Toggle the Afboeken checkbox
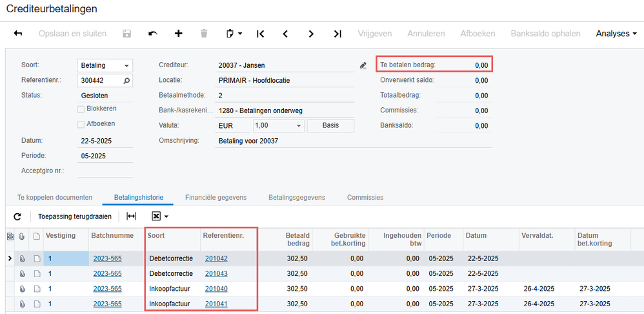644x314 pixels. 81,124
